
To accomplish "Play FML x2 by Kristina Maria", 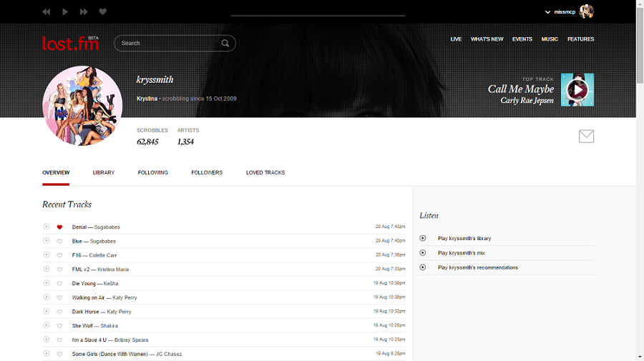I will 47,269.
